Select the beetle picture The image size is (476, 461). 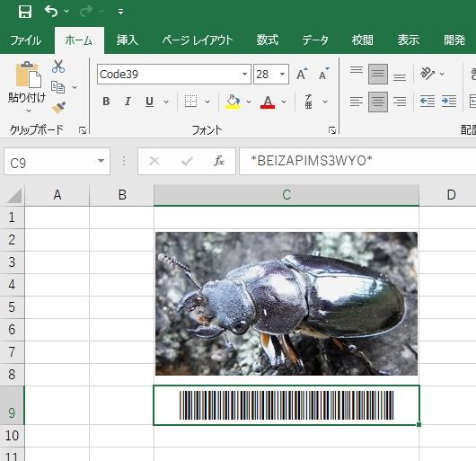[x=286, y=304]
